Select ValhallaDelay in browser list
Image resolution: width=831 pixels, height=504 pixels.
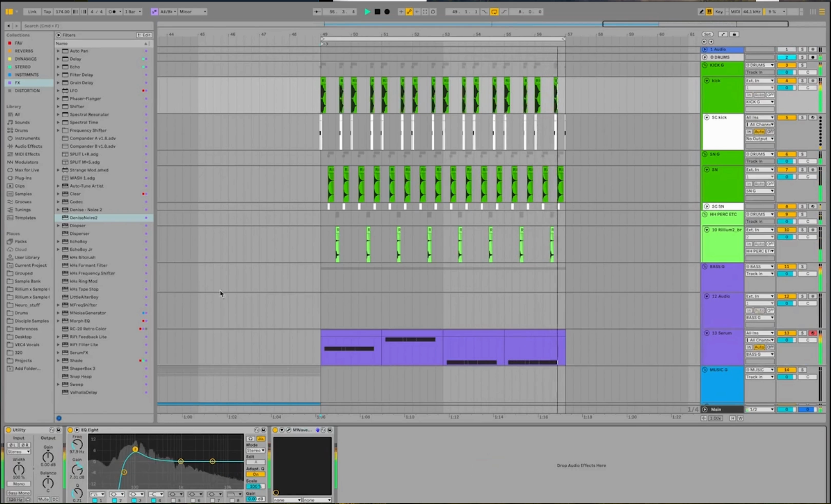click(x=104, y=392)
